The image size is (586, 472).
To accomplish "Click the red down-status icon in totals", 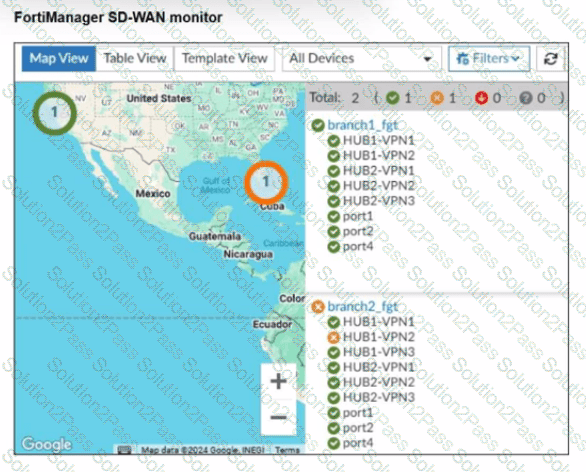I will (x=481, y=98).
